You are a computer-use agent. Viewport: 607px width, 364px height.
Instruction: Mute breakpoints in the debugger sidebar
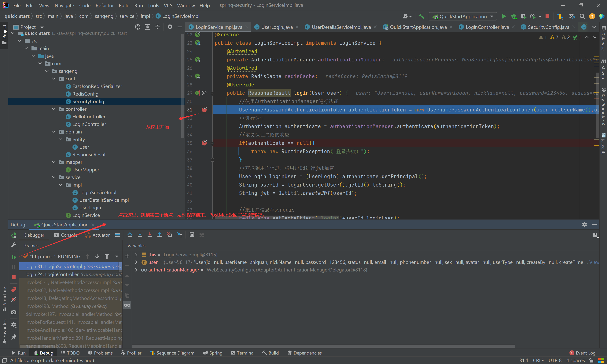(14, 300)
